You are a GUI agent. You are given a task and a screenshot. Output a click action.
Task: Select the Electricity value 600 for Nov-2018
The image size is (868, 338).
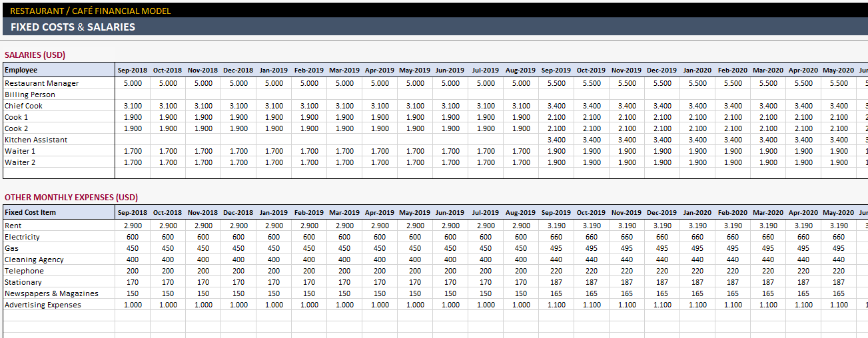coord(203,237)
